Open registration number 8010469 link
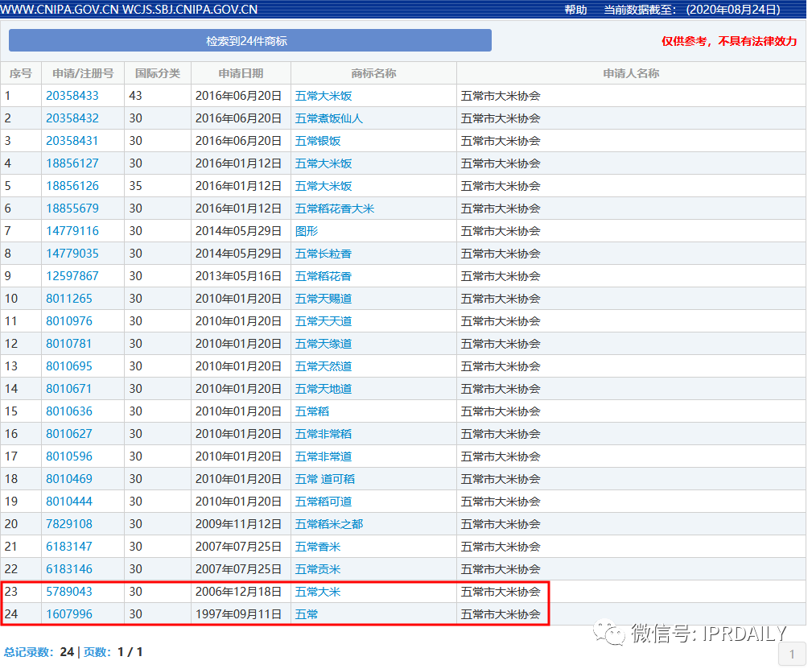The height and width of the screenshot is (669, 812). pos(69,479)
